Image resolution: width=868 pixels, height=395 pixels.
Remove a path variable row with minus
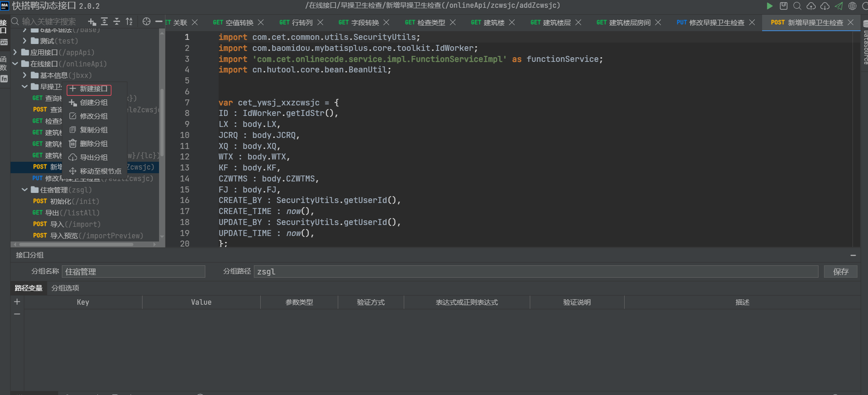pos(17,314)
